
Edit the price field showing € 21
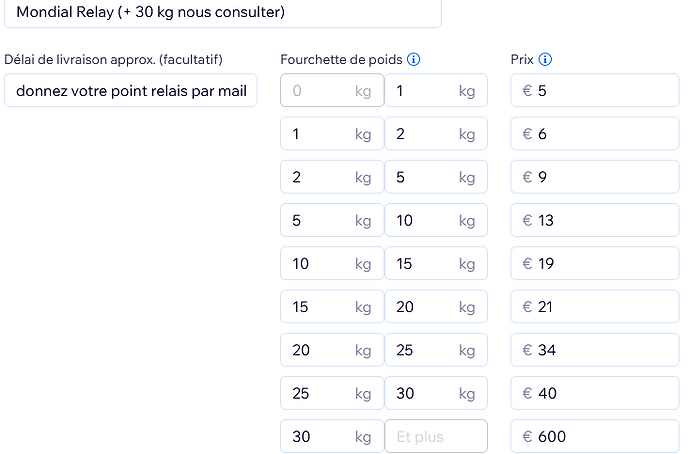[595, 307]
